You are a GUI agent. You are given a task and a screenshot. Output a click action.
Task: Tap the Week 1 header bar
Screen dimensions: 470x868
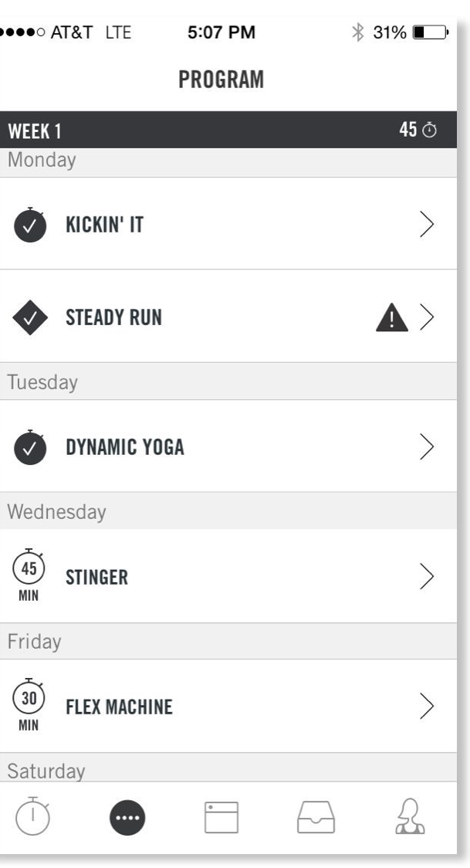pos(193,131)
